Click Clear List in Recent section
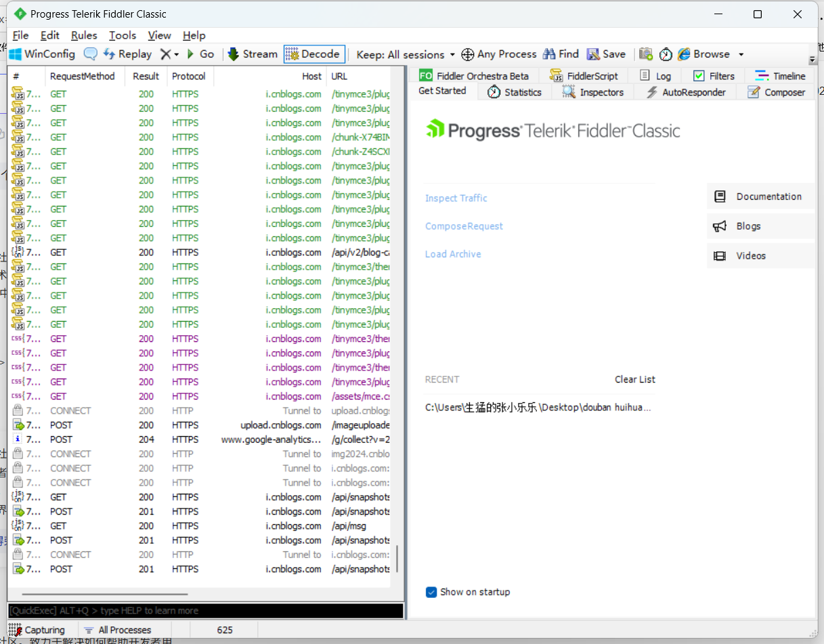This screenshot has width=824, height=644. (635, 379)
